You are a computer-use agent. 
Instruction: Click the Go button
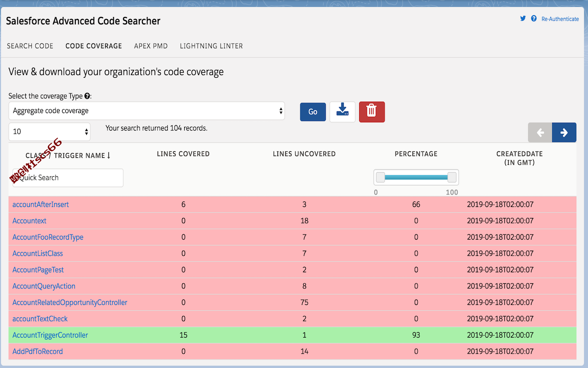(313, 112)
